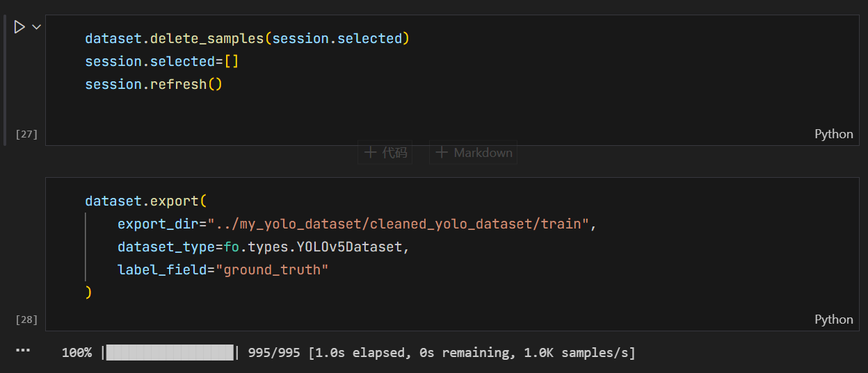Click on session.selected=[] code line
Image resolution: width=868 pixels, height=373 pixels.
pos(162,62)
